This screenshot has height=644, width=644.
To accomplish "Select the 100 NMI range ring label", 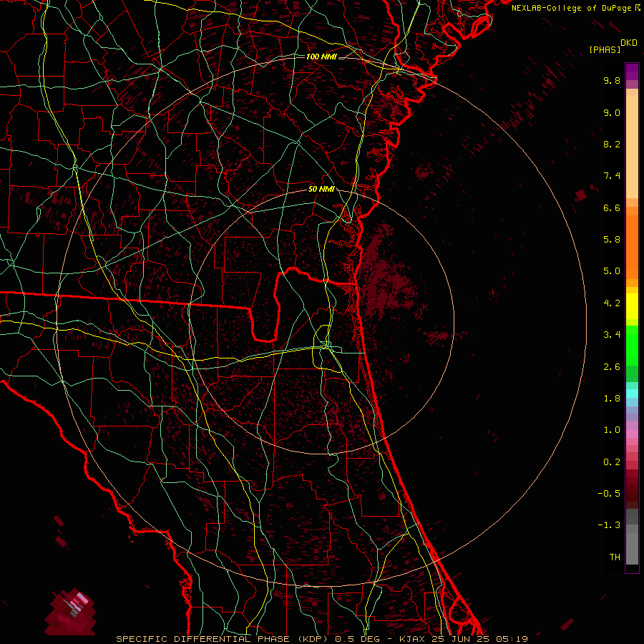I will (321, 57).
